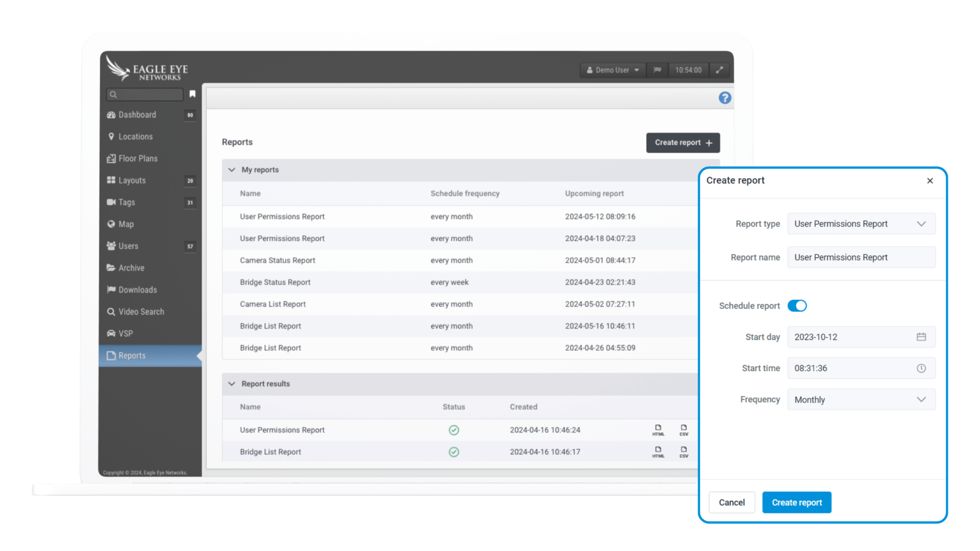Open the Report type dropdown
980x551 pixels.
(x=861, y=223)
